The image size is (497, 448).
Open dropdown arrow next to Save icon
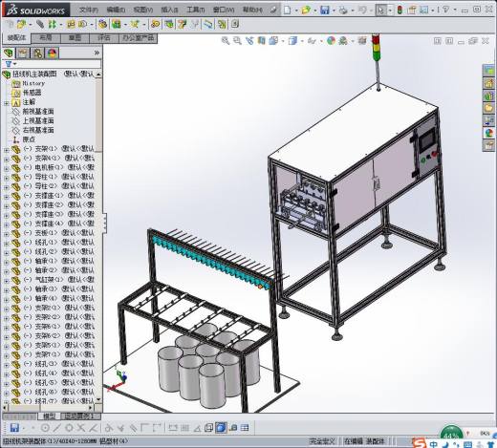tap(334, 11)
